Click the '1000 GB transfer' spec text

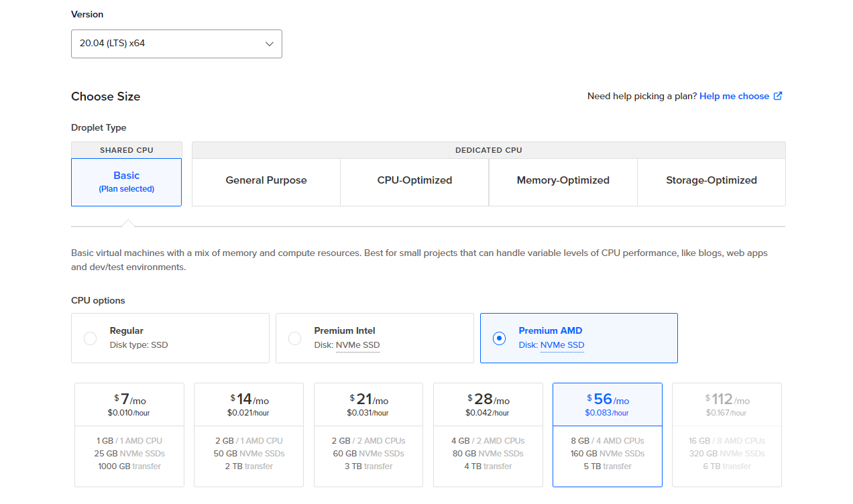tap(129, 466)
